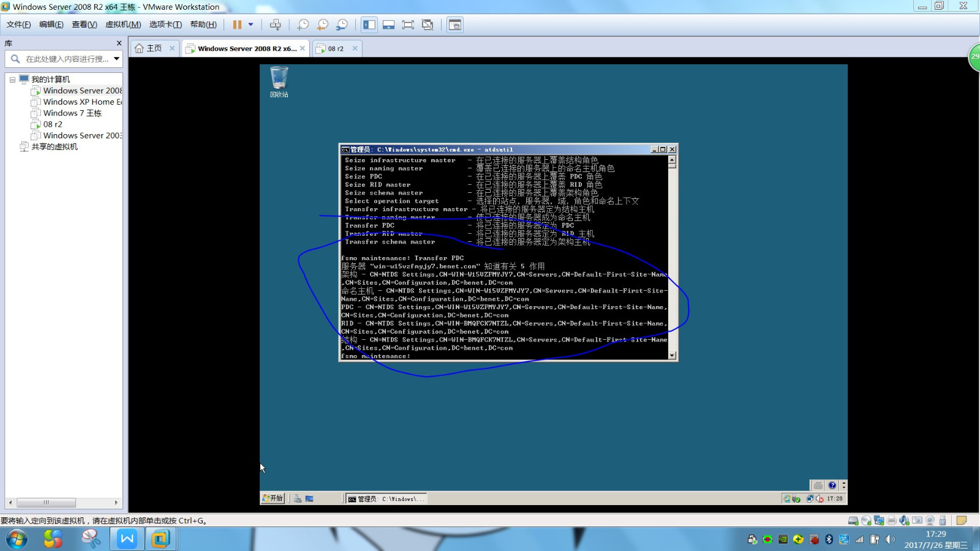980x551 pixels.
Task: Toggle the console view button
Action: pyautogui.click(x=455, y=24)
